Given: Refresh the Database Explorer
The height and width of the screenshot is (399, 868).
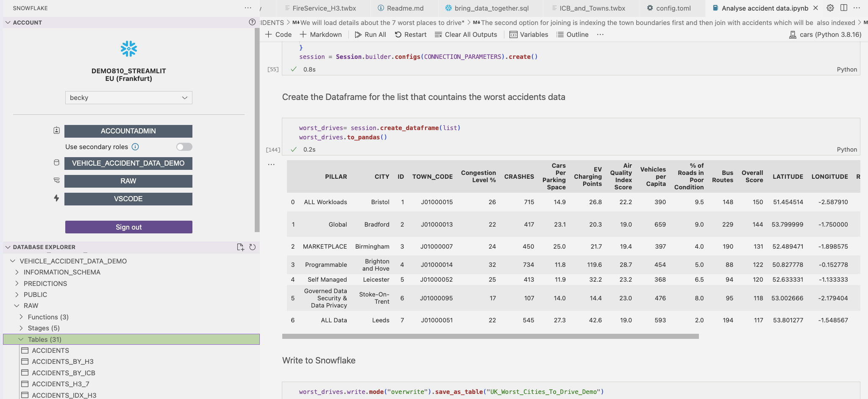Looking at the screenshot, I should [253, 247].
